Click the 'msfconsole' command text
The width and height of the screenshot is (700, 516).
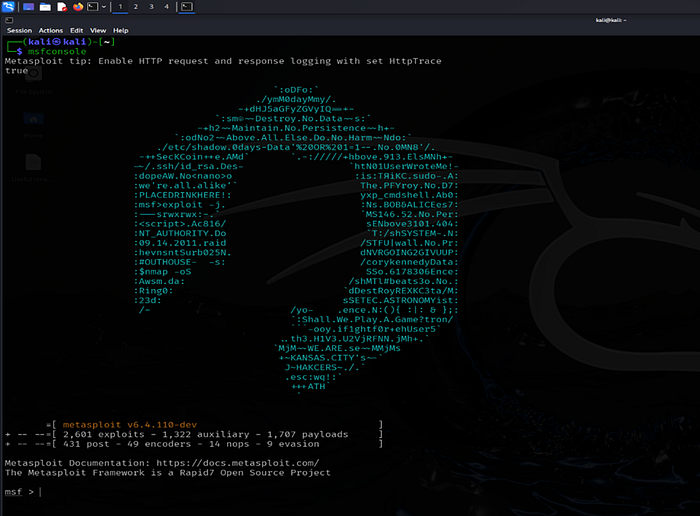[57, 51]
